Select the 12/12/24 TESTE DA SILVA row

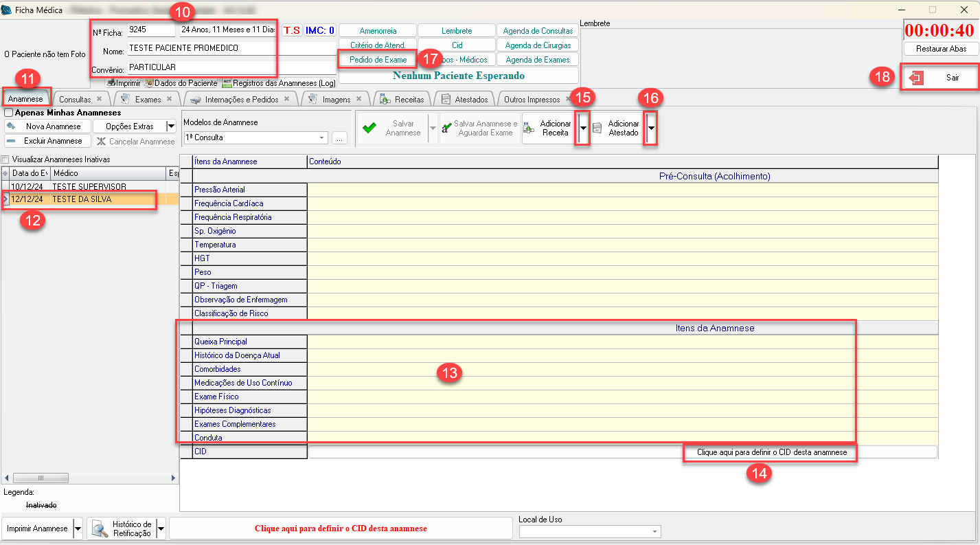(89, 199)
